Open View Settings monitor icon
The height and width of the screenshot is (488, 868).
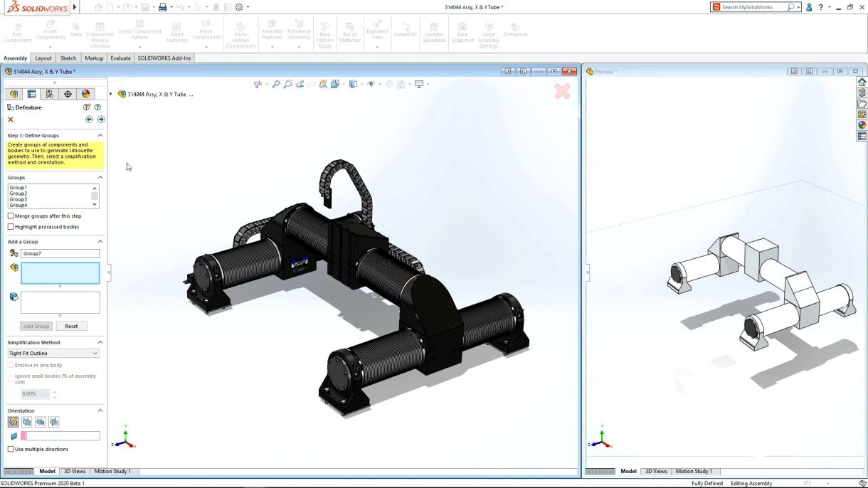[419, 84]
